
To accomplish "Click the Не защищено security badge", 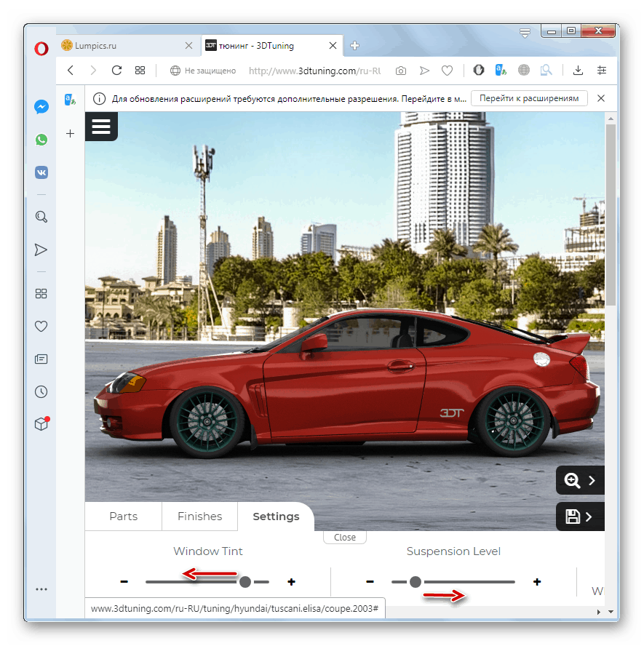I will coord(203,71).
